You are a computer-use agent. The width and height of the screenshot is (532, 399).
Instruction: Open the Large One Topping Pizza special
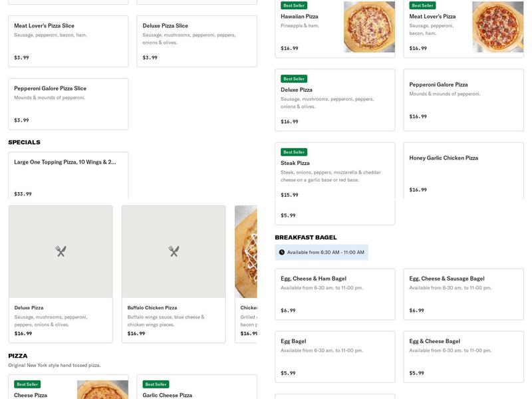click(67, 174)
